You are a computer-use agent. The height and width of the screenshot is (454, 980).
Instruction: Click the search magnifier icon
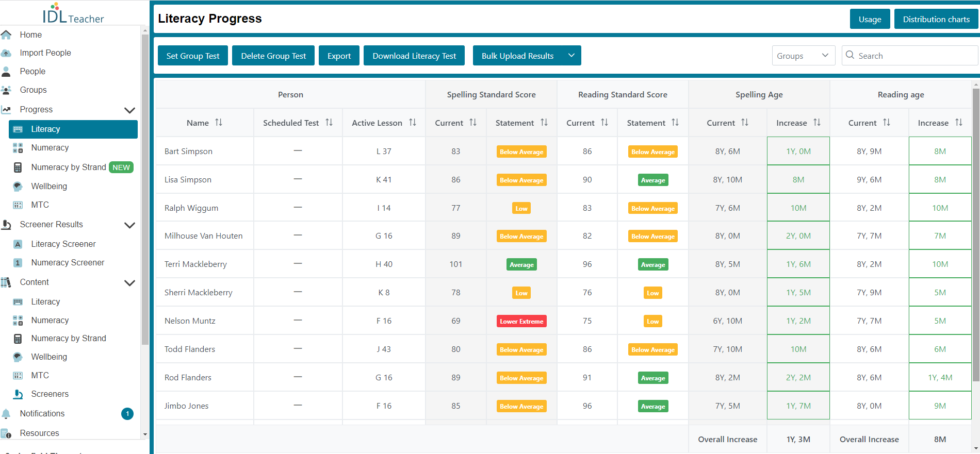850,55
